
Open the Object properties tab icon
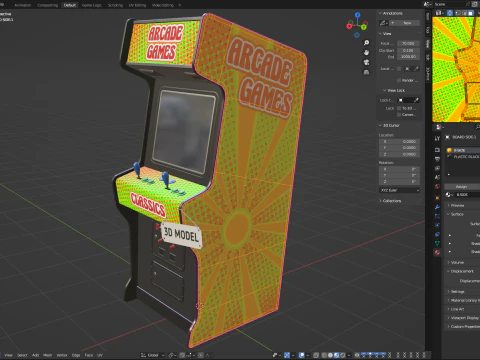pyautogui.click(x=437, y=198)
